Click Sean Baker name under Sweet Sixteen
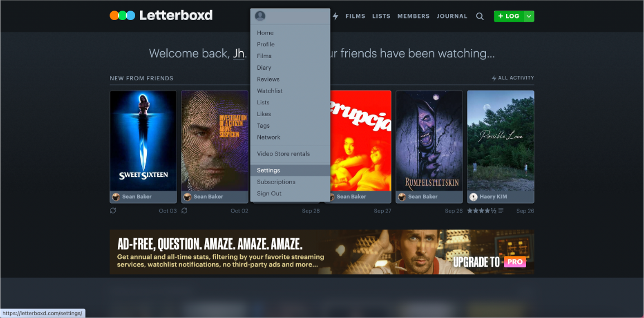 point(137,196)
